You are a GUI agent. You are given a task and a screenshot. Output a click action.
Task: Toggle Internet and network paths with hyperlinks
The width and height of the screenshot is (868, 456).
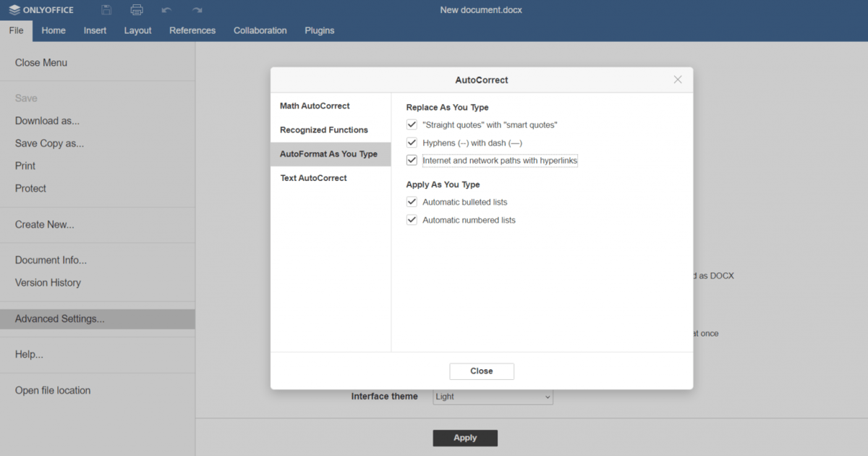click(412, 160)
